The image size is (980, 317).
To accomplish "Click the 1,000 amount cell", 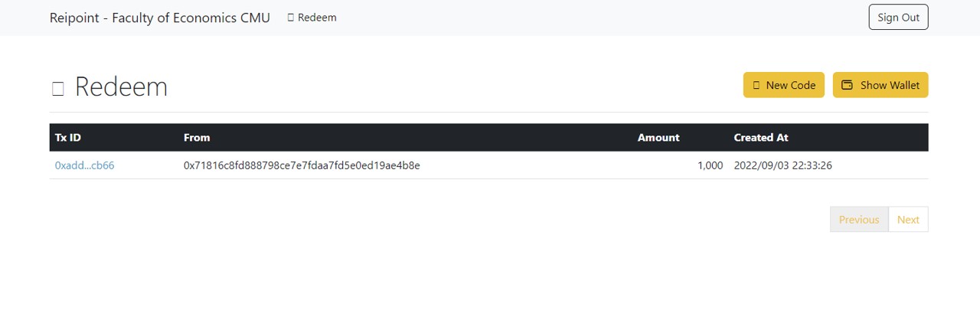I will (710, 165).
